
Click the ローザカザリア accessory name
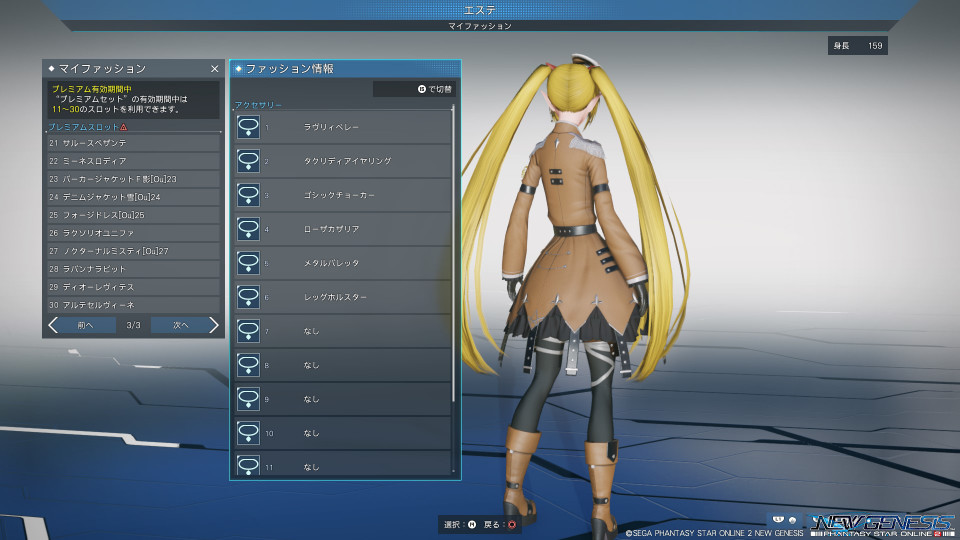click(x=331, y=229)
